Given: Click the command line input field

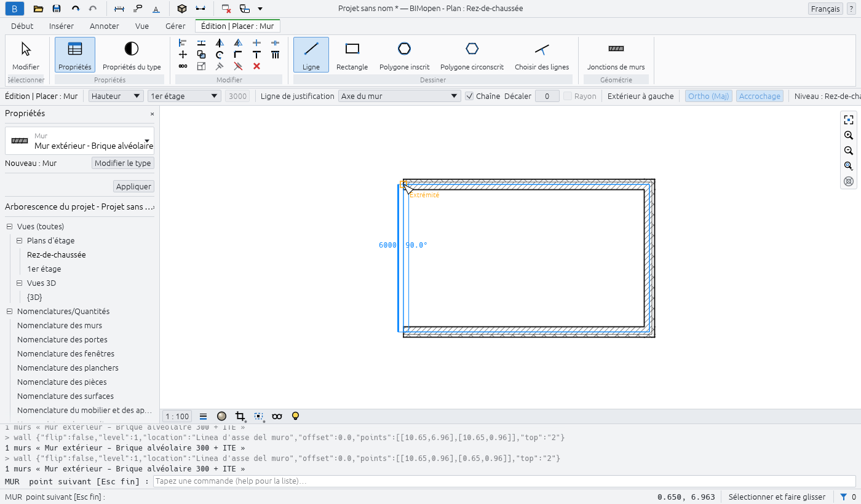Looking at the screenshot, I should [504, 481].
